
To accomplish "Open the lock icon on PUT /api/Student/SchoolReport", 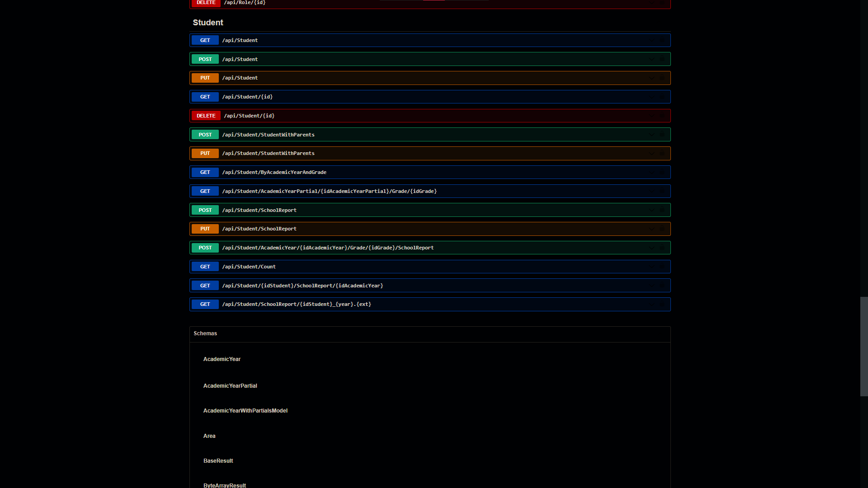I will click(662, 229).
